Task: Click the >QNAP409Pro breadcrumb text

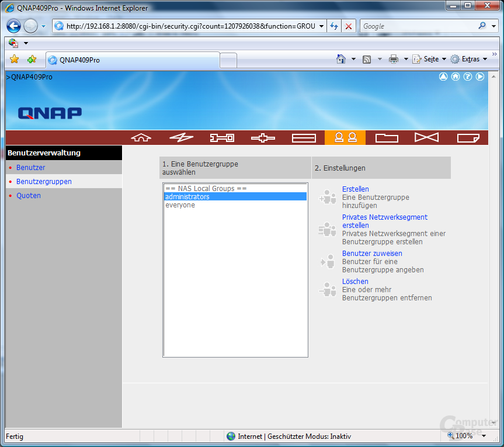Action: tap(29, 77)
